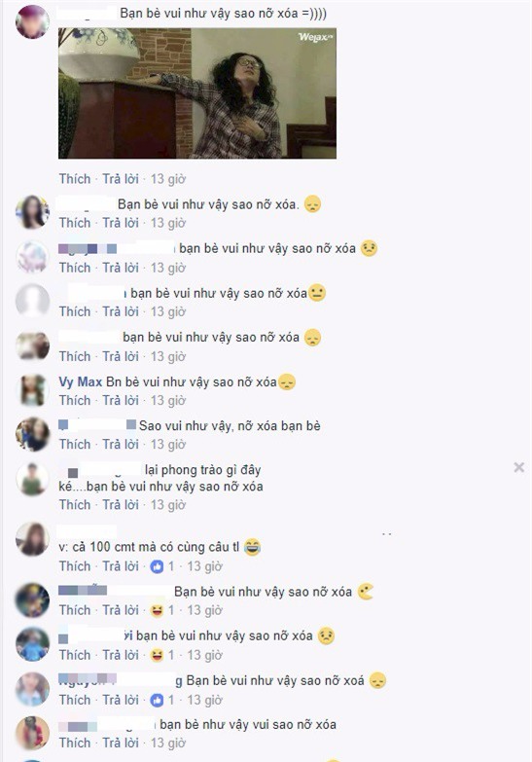This screenshot has width=532, height=762.
Task: Click Trả lời under 'bạn bè như vậy vui' comment
Action: 121,743
